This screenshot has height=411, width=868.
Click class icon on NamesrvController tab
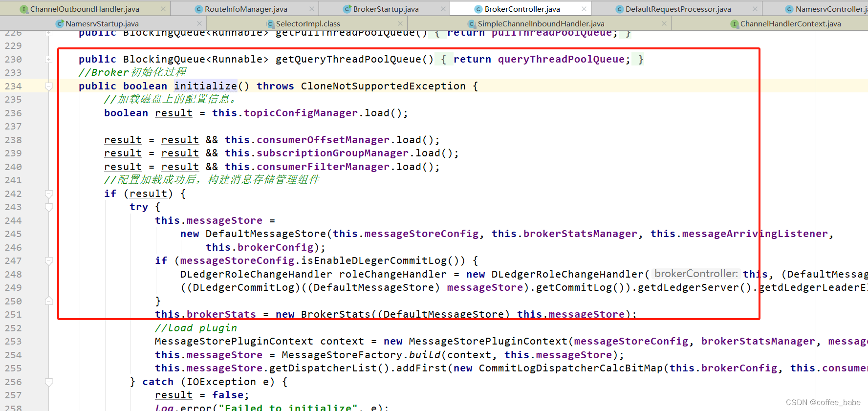click(789, 9)
